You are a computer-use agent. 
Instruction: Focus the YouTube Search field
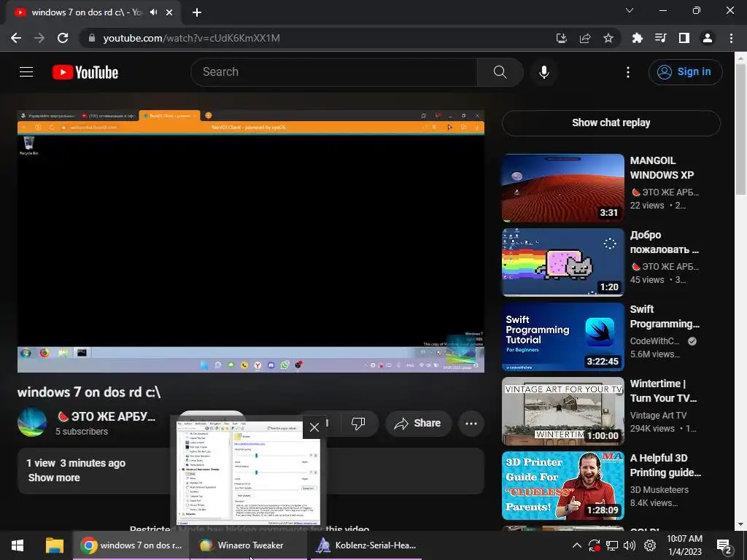[x=334, y=72]
